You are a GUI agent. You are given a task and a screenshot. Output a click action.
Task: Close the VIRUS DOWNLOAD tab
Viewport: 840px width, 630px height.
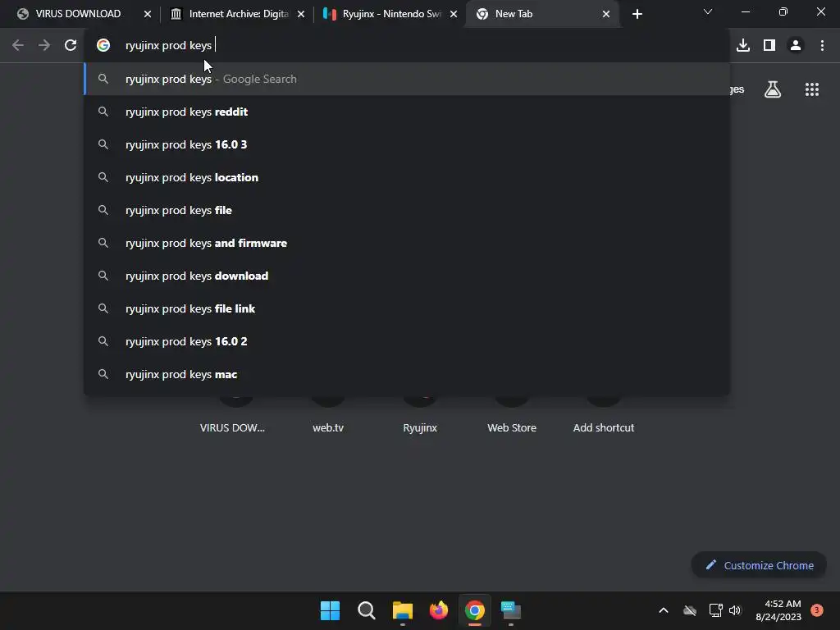(x=148, y=14)
